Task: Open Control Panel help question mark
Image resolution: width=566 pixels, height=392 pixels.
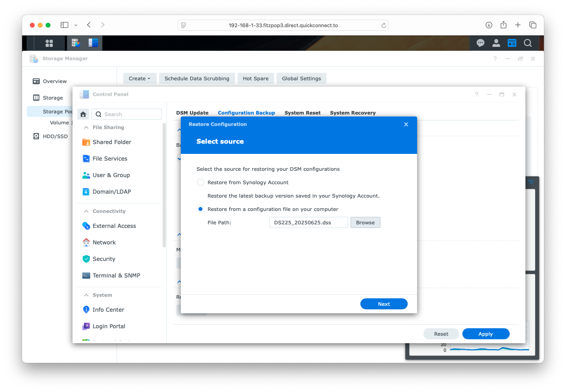Action: tap(477, 94)
